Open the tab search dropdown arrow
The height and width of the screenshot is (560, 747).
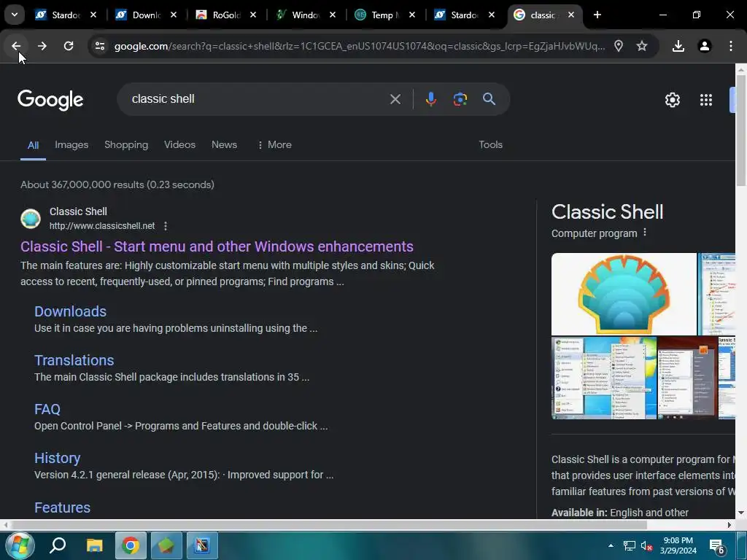pyautogui.click(x=15, y=15)
